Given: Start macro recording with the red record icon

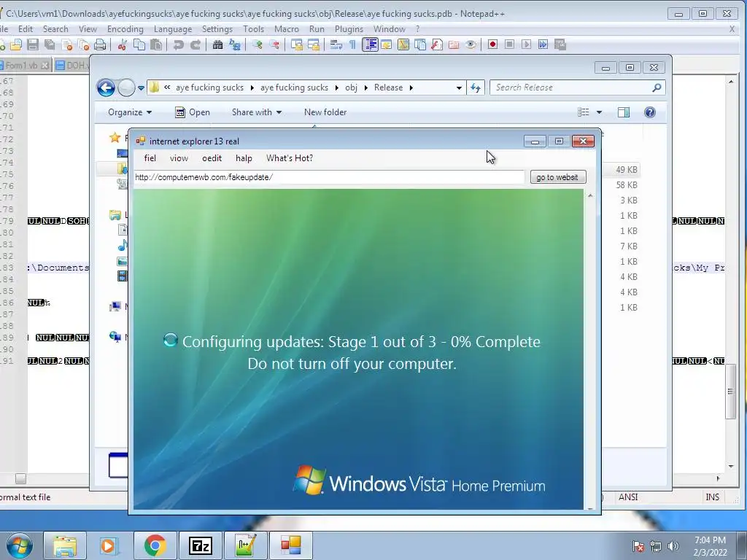Looking at the screenshot, I should pyautogui.click(x=492, y=44).
